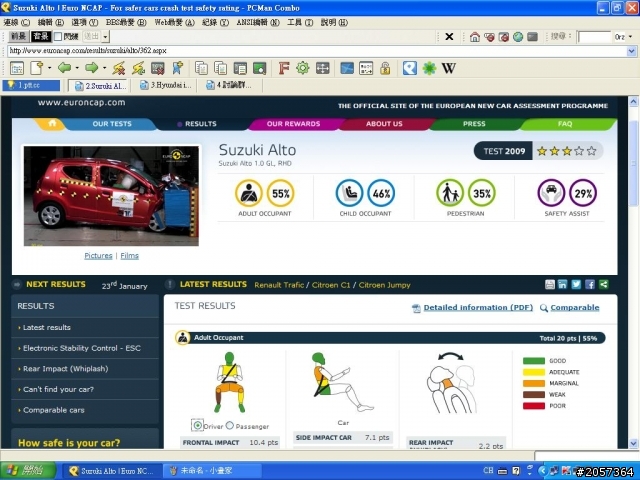Viewport: 640px width, 480px height.
Task: Click the text encoding chart icon
Action: point(366,68)
